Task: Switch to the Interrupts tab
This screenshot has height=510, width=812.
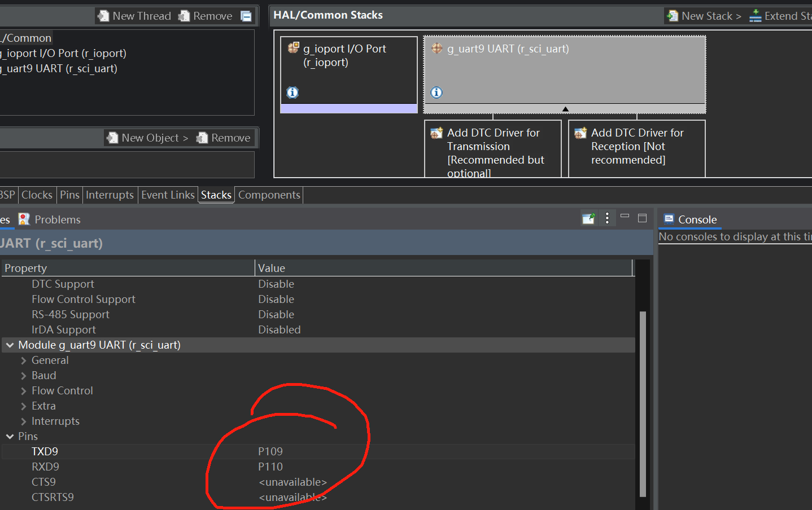Action: [110, 195]
